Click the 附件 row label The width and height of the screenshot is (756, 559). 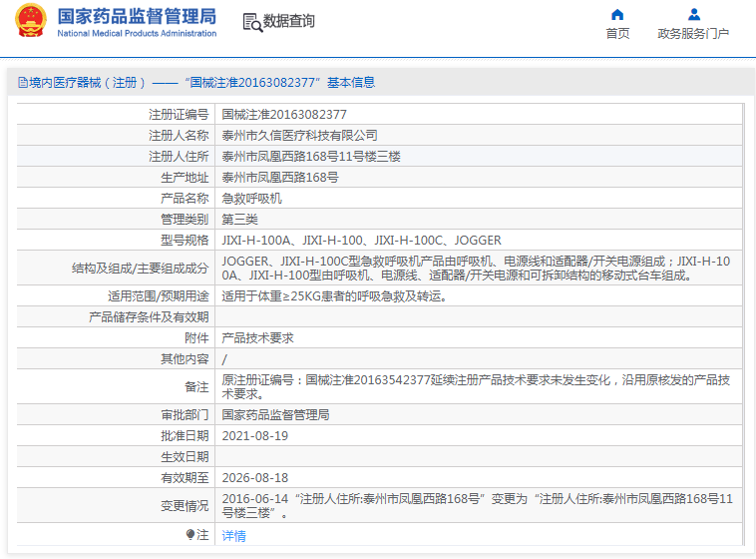(196, 338)
